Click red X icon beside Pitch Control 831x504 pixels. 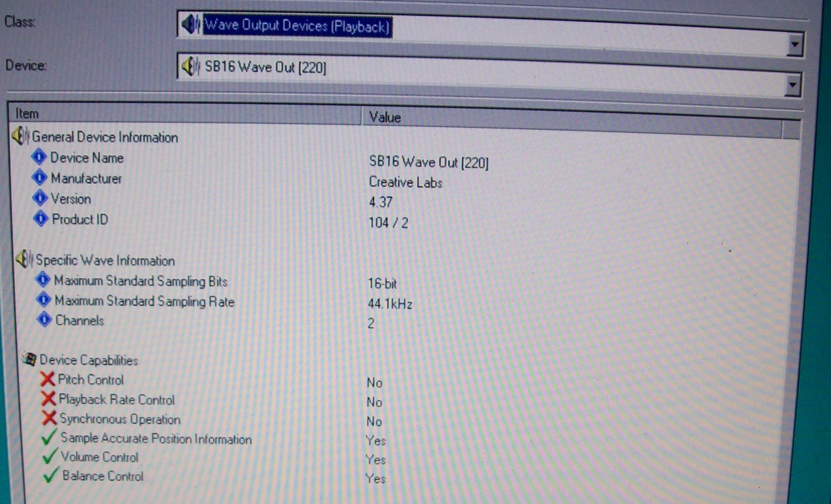coord(47,379)
